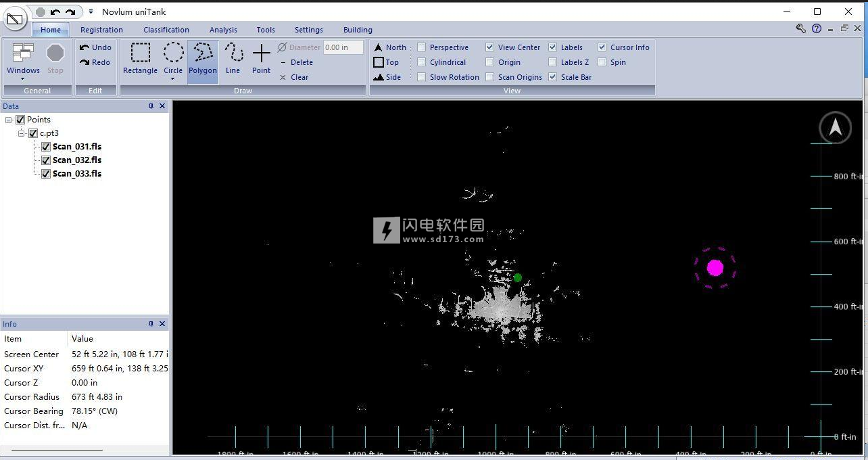Click the green origin marker dot
This screenshot has width=868, height=460.
pyautogui.click(x=518, y=277)
